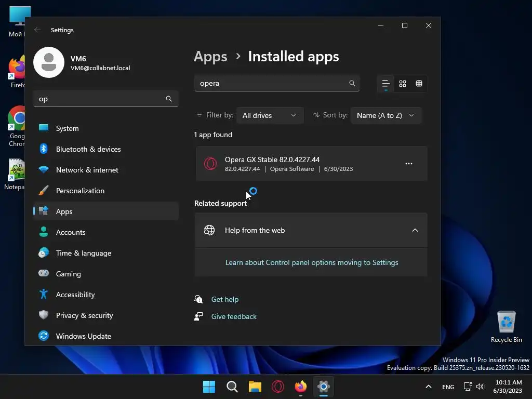532x399 pixels.
Task: Select the Google Chrome desktop shortcut
Action: pos(15,126)
